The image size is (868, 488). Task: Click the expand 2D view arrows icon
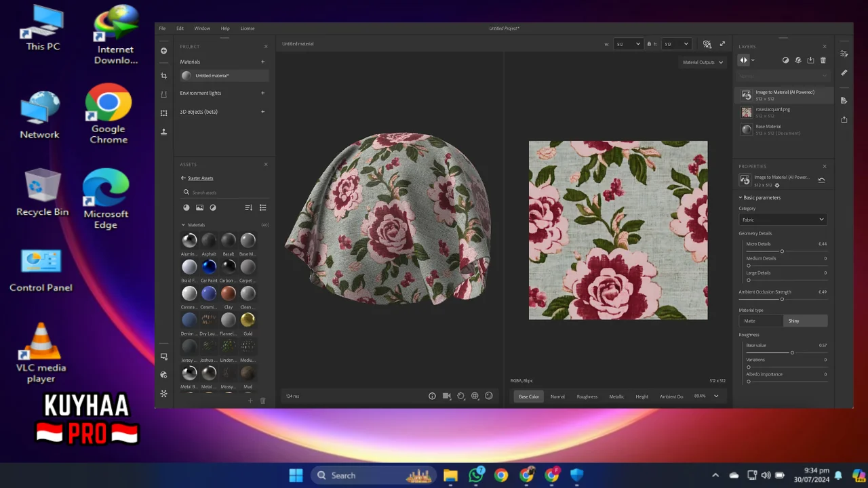(722, 44)
